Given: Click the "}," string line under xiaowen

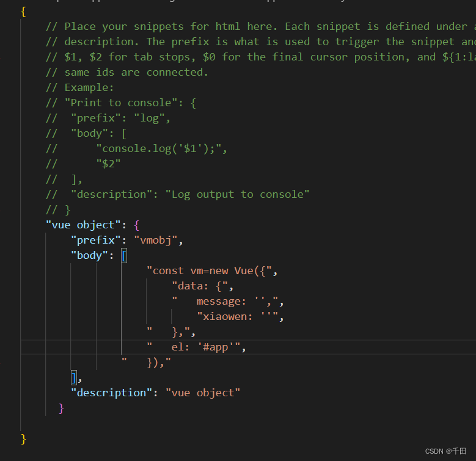Looking at the screenshot, I should coord(171,332).
